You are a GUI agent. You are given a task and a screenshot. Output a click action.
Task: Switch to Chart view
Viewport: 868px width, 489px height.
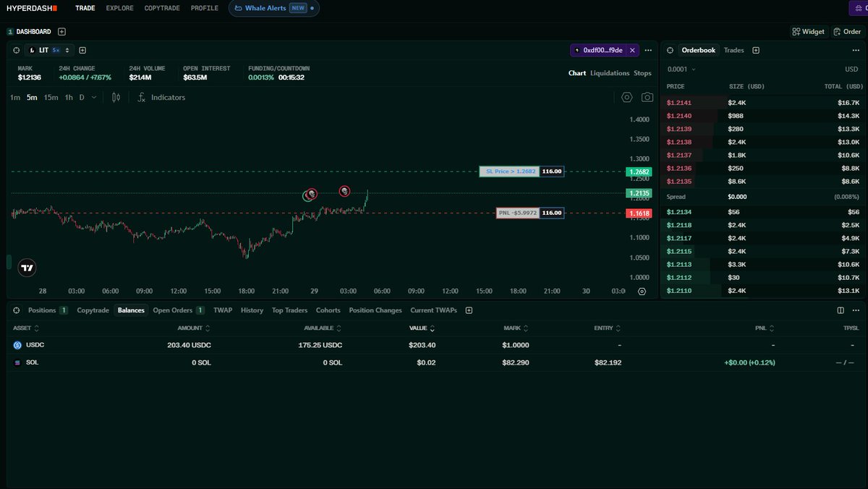[577, 73]
